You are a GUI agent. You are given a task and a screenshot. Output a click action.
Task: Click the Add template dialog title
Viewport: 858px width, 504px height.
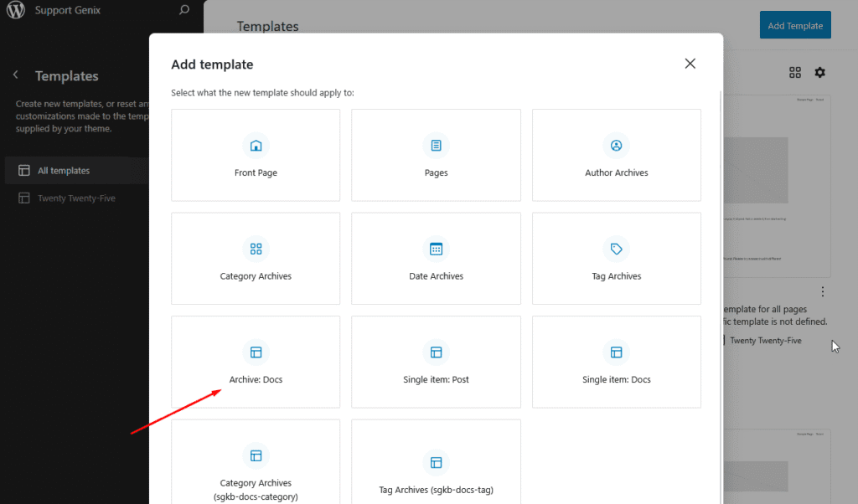(x=212, y=64)
